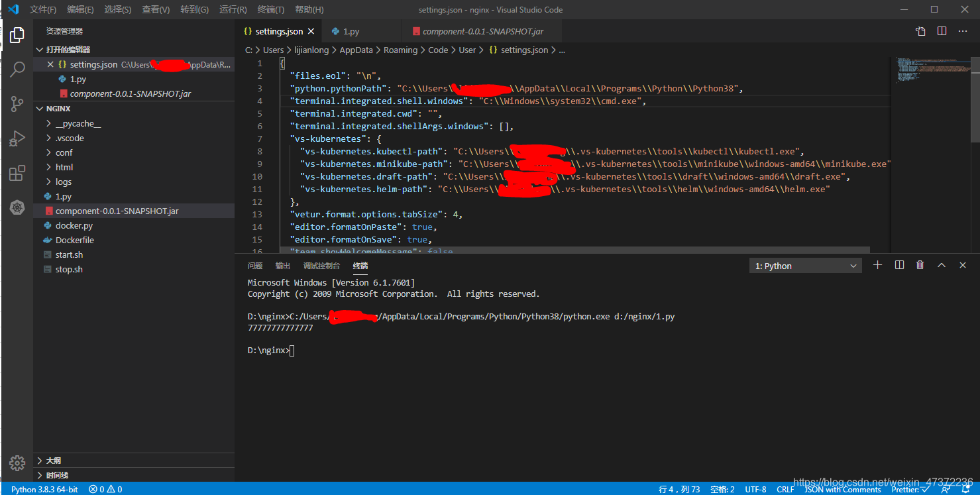980x495 pixels.
Task: Open the Selection (选择) menu
Action: click(117, 9)
